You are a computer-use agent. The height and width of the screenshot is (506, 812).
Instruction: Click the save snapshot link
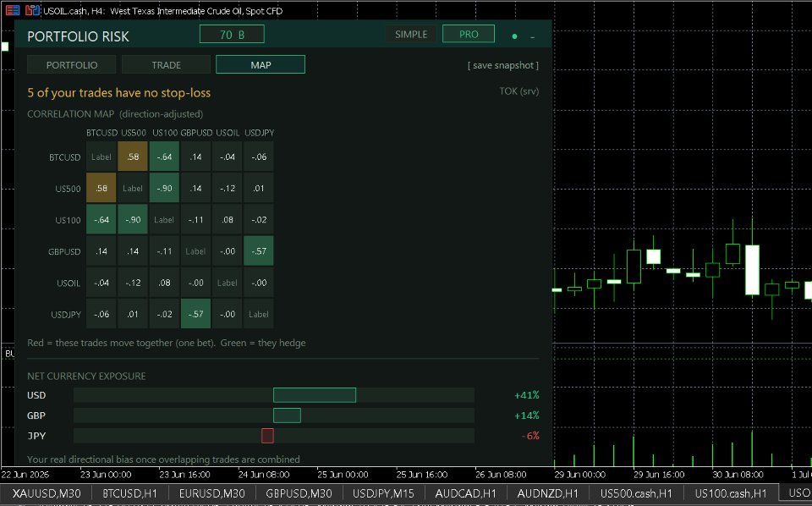pos(502,65)
